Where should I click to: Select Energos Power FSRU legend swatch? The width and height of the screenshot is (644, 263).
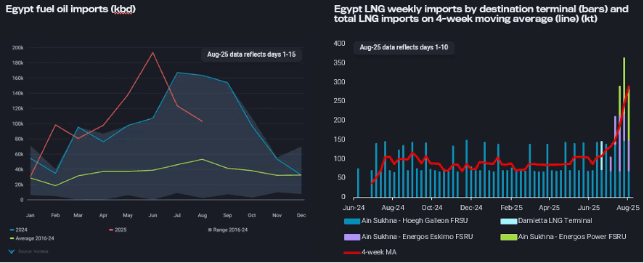pos(508,237)
